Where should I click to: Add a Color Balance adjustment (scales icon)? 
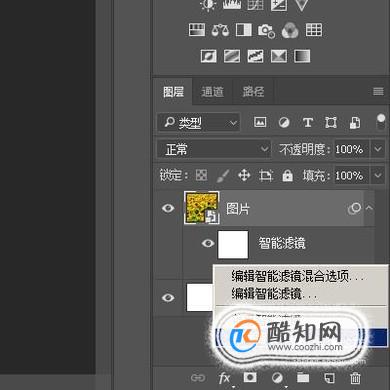(220, 30)
